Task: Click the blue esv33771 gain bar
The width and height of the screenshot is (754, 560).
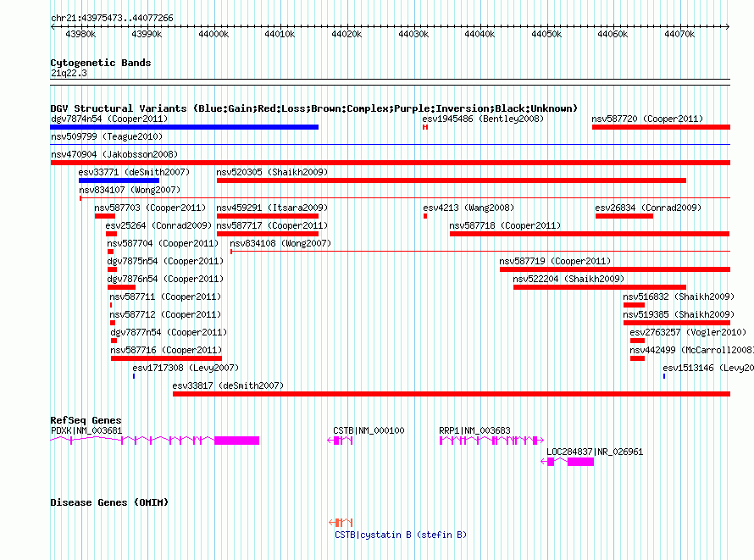Action: point(119,180)
